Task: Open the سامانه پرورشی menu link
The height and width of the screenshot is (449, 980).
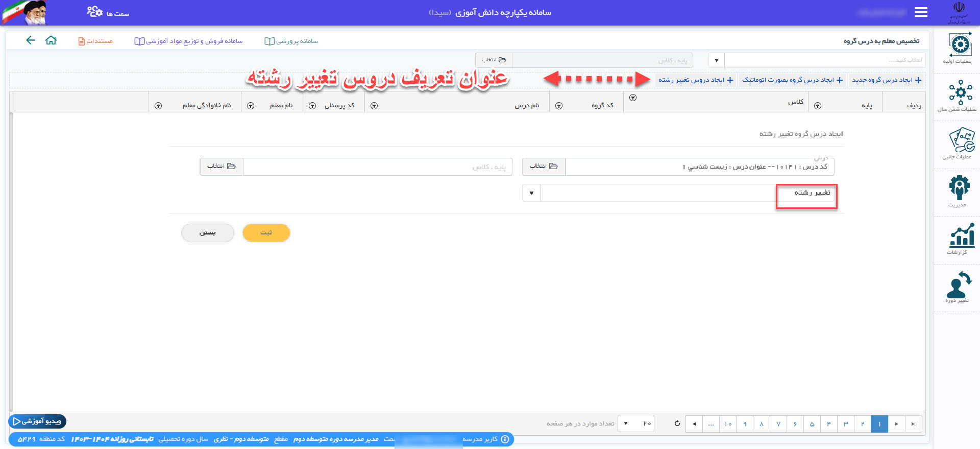Action: coord(291,41)
